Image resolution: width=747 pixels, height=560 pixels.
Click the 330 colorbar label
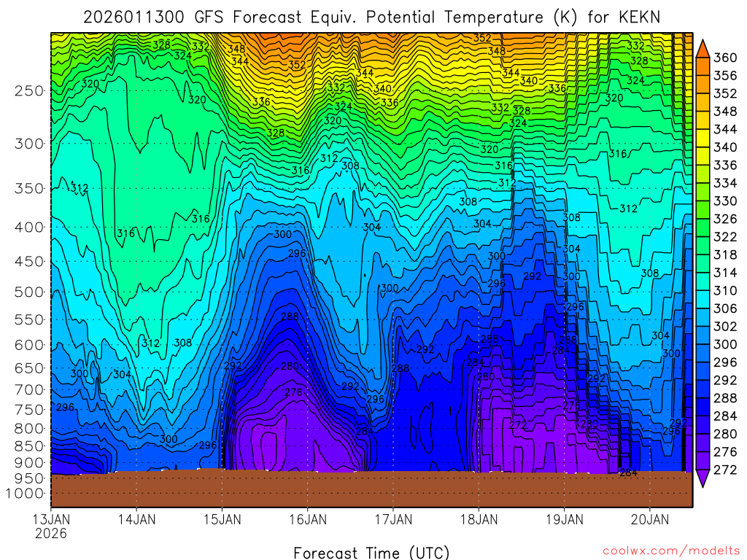coord(725,201)
